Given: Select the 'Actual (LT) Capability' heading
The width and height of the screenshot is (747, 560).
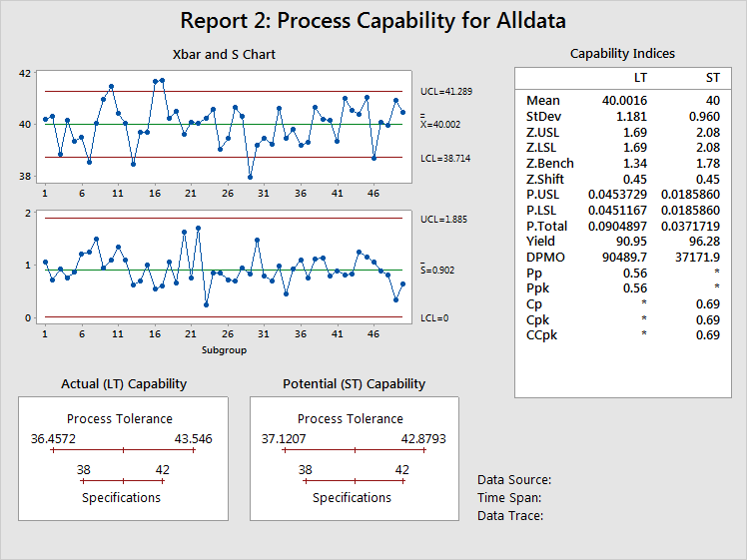Looking at the screenshot, I should pyautogui.click(x=124, y=383).
